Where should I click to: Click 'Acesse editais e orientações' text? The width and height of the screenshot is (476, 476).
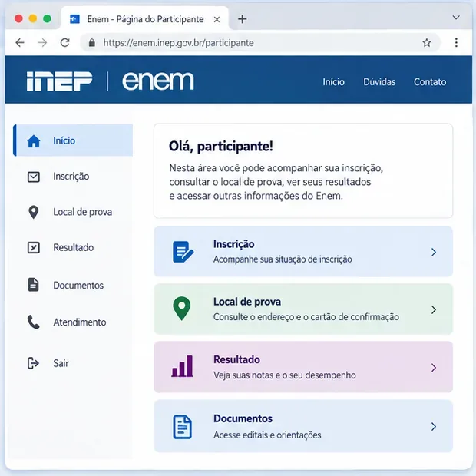[x=267, y=435]
